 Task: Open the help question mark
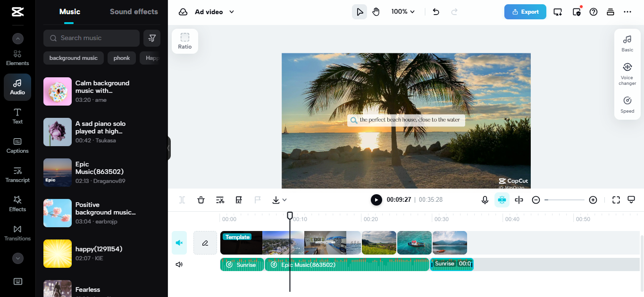594,12
